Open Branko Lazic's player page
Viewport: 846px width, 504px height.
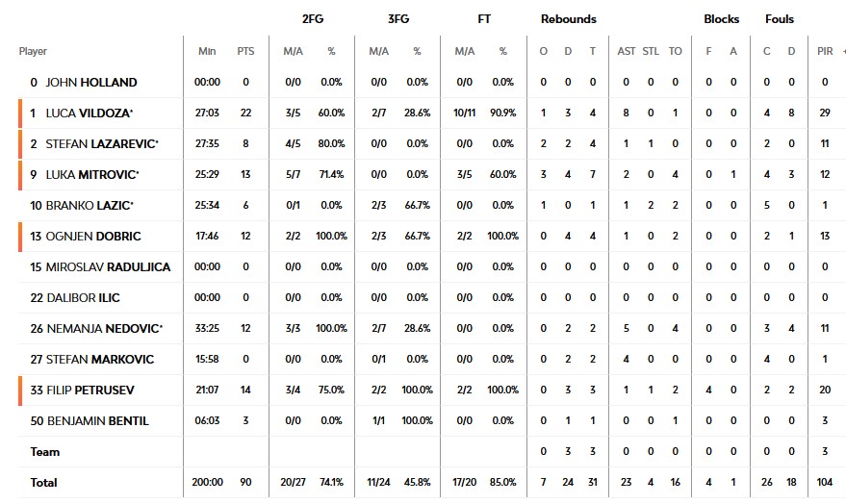(88, 206)
